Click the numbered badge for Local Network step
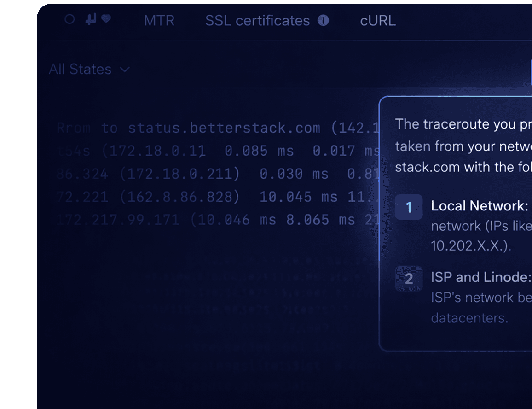 coord(409,207)
